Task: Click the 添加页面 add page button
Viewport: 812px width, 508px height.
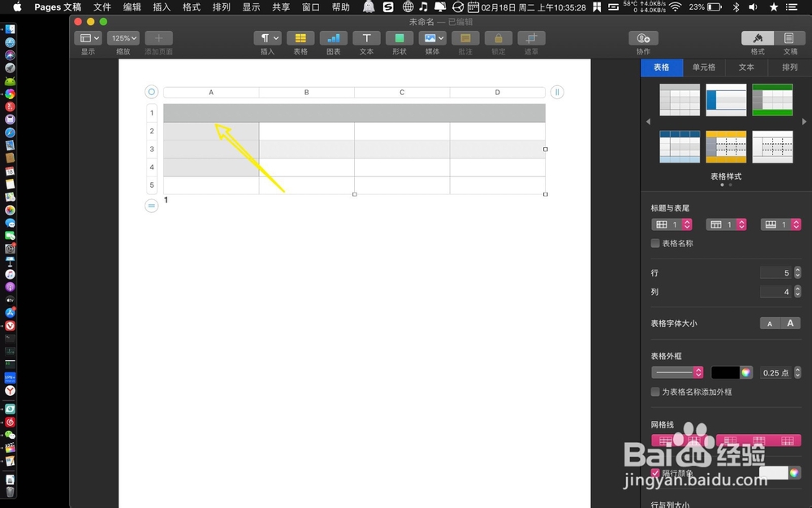Action: [x=158, y=38]
